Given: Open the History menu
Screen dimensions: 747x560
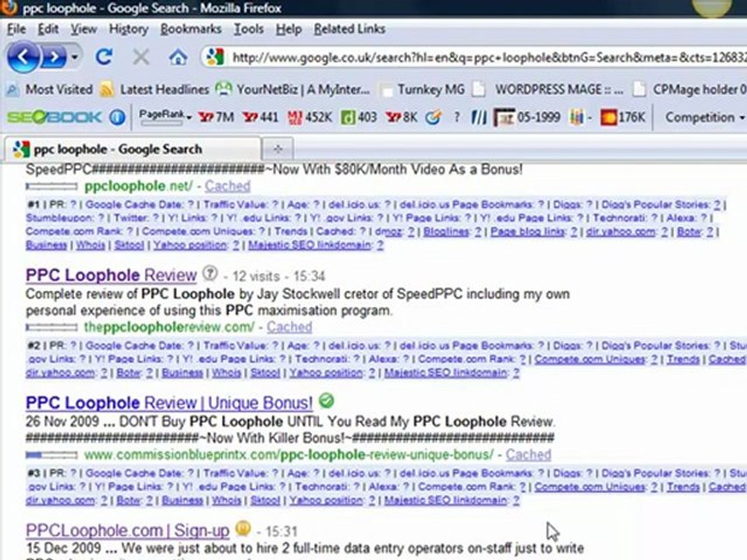Looking at the screenshot, I should pos(128,29).
